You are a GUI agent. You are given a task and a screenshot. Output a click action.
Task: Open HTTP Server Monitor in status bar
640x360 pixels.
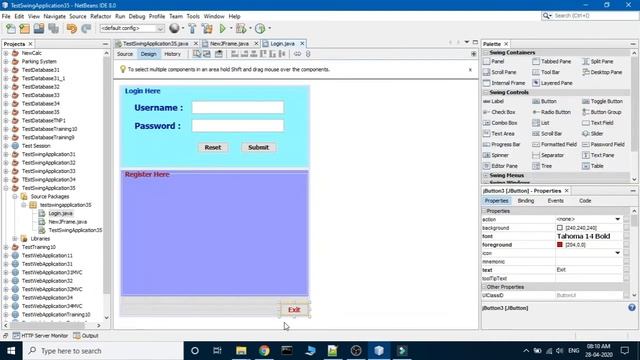click(40, 336)
